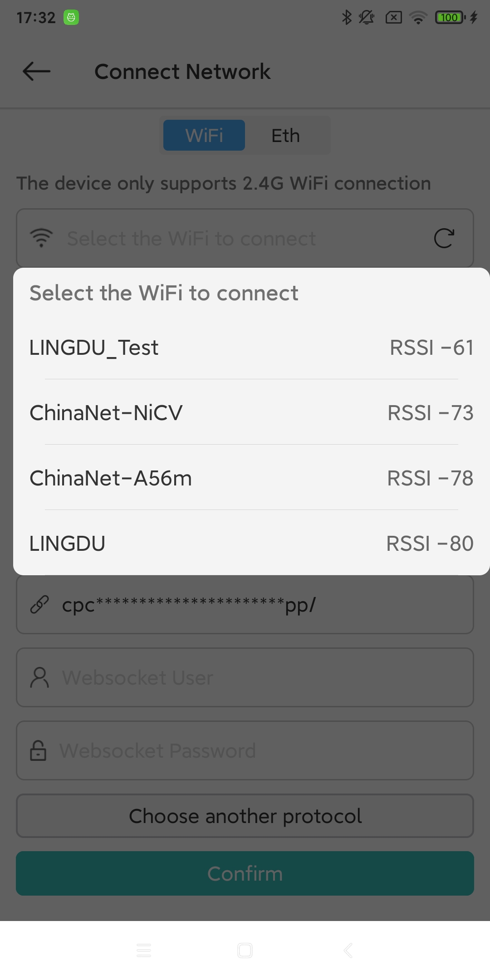This screenshot has width=490, height=980.
Task: Tap the battery indicator in status bar
Action: 450,18
